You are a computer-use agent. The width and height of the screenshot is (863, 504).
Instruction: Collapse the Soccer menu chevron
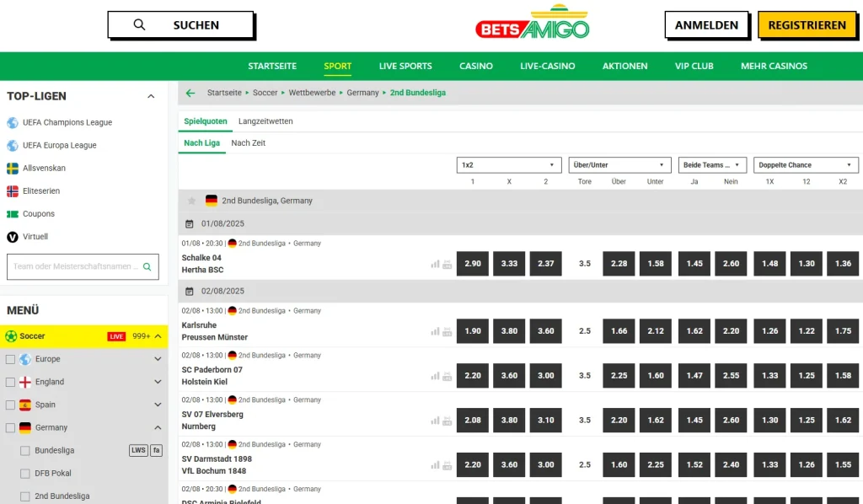(158, 336)
